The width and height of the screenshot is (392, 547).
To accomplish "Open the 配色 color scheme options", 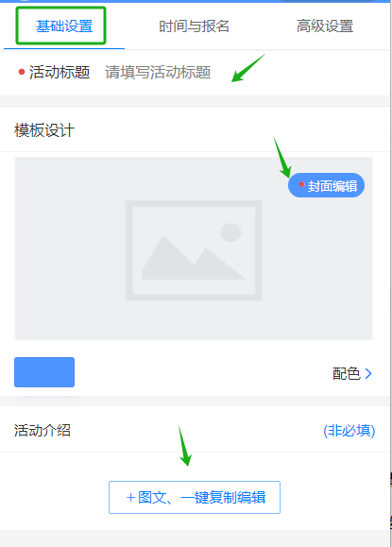I will click(352, 373).
